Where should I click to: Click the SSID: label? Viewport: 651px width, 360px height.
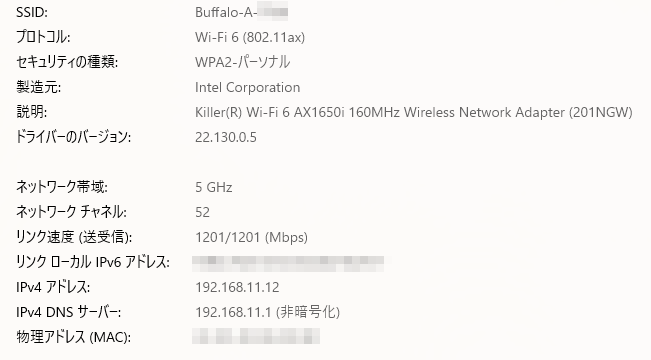[32, 12]
